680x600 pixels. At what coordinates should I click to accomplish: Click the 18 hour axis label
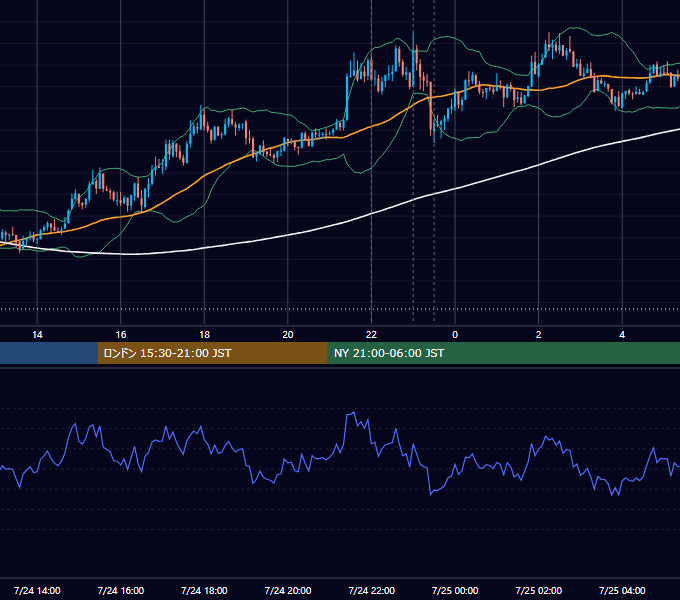click(204, 335)
